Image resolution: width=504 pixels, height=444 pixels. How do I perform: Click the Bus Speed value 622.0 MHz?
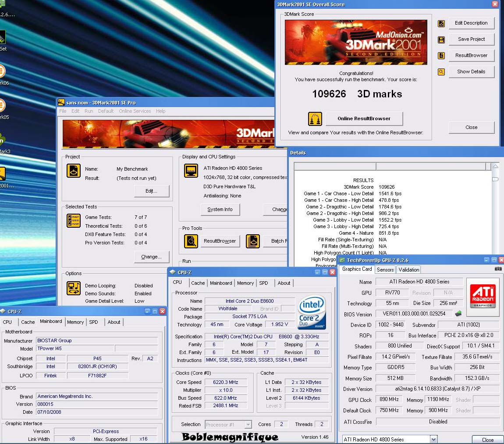(226, 398)
